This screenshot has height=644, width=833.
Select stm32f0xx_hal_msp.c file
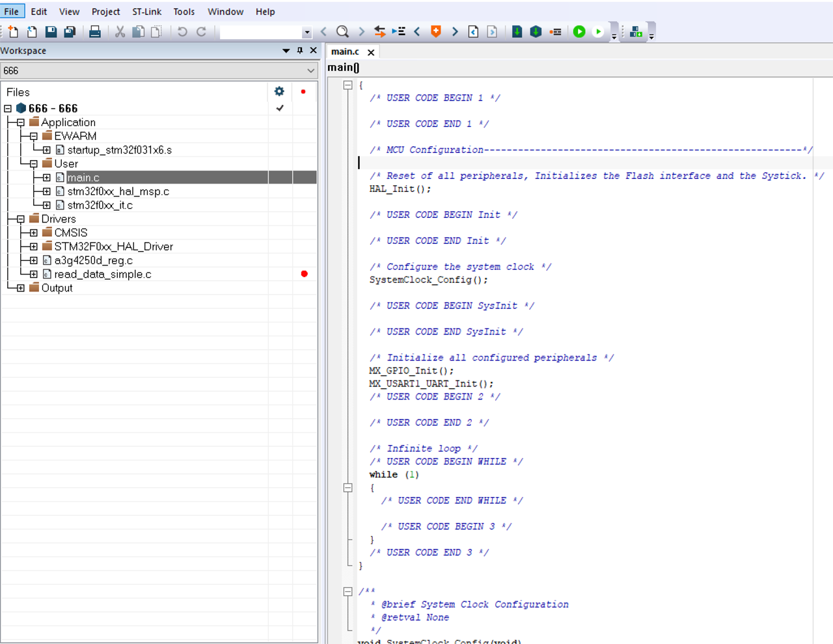118,192
